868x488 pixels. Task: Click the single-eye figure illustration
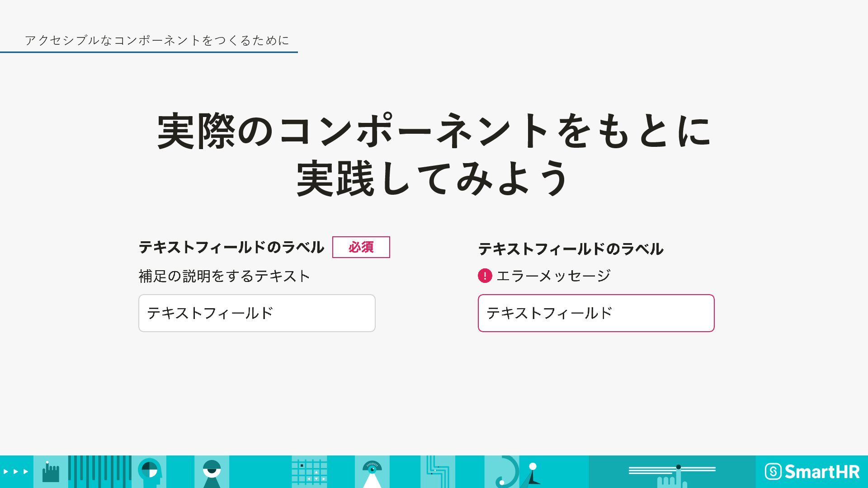tap(212, 472)
